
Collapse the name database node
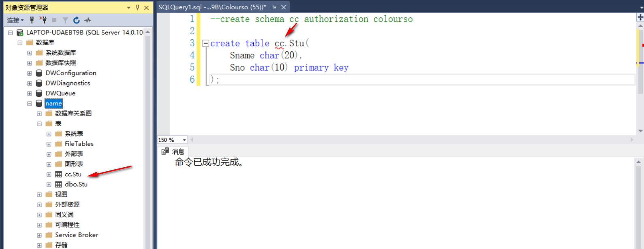click(30, 103)
